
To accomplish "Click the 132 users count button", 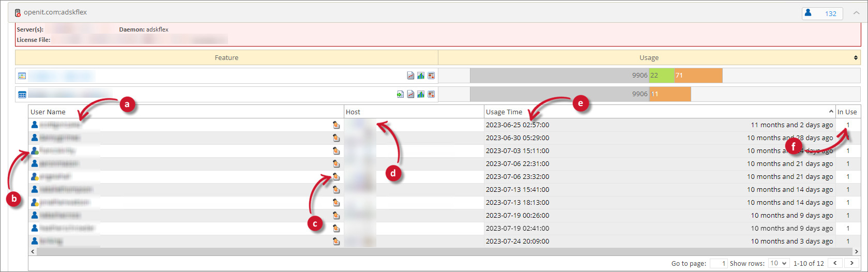I will coord(822,13).
